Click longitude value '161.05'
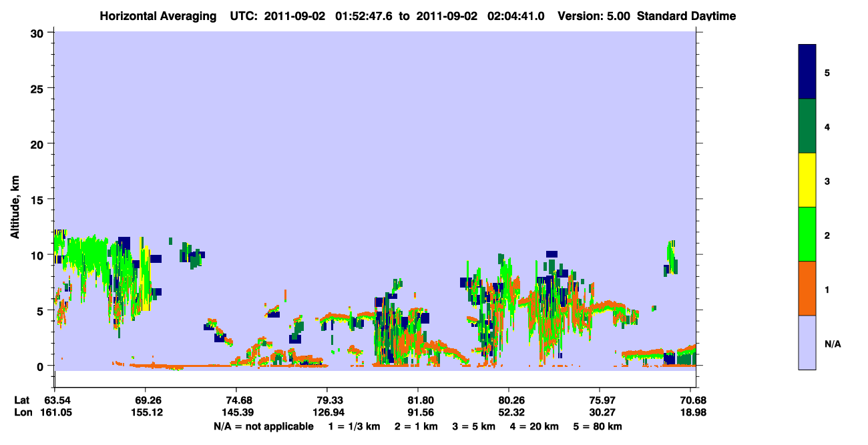 pyautogui.click(x=55, y=412)
